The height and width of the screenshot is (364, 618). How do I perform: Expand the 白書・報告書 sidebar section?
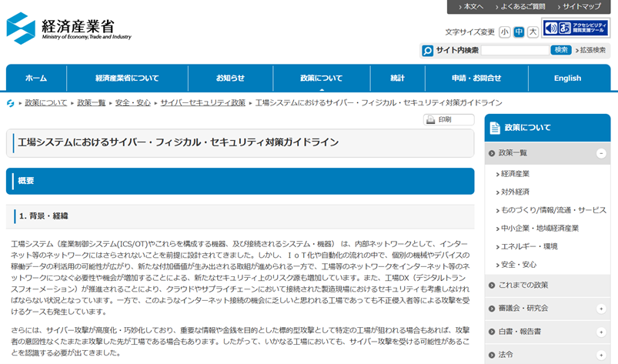tap(600, 332)
